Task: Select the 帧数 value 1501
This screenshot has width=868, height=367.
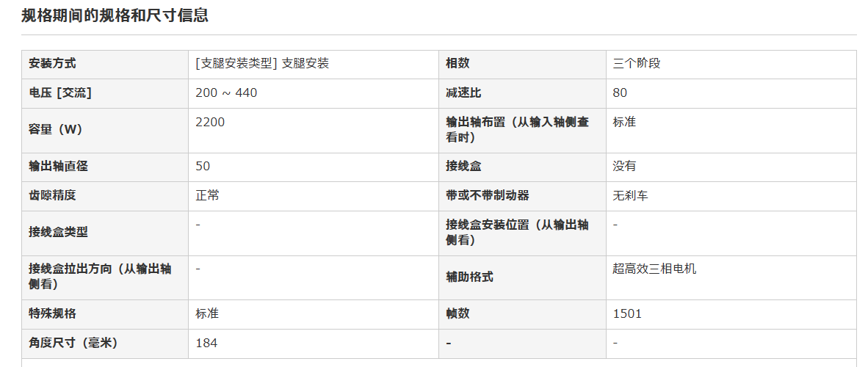Action: [x=627, y=314]
